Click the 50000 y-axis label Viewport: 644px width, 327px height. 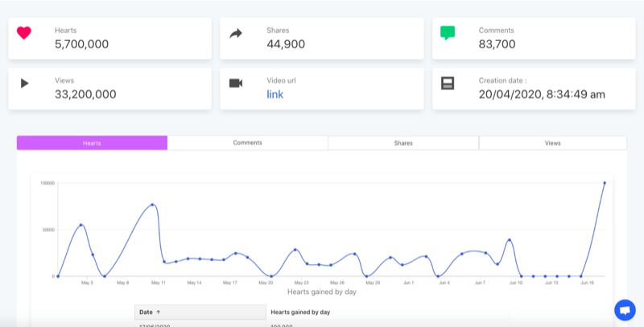point(48,230)
